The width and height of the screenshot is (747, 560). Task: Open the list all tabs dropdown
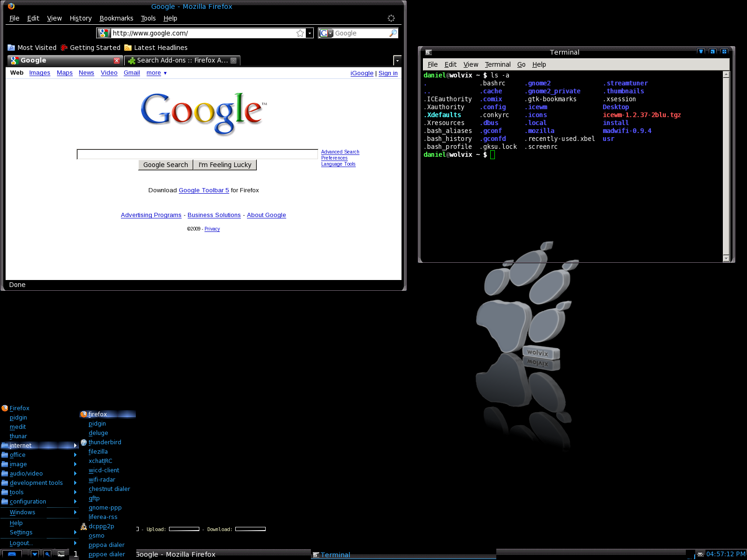[397, 61]
